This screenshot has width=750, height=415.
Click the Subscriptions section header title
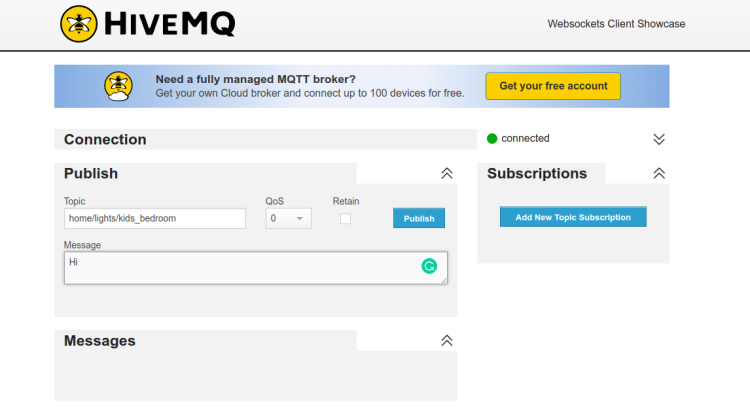(537, 173)
